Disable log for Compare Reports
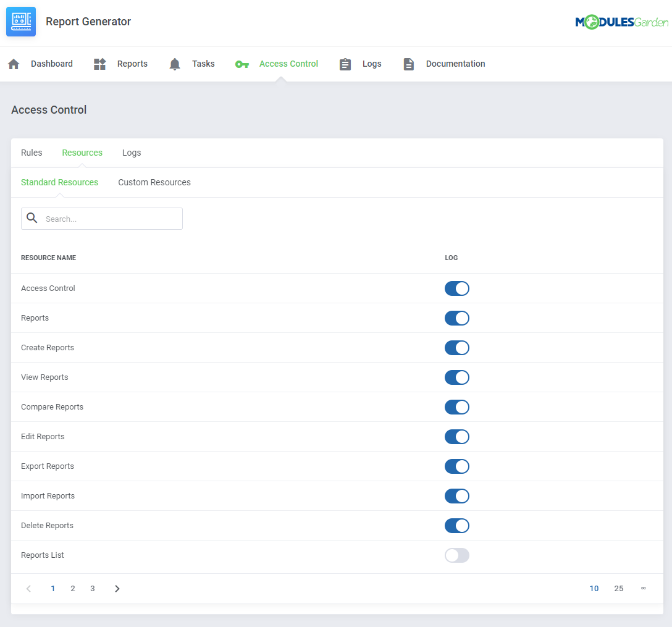 pyautogui.click(x=457, y=406)
